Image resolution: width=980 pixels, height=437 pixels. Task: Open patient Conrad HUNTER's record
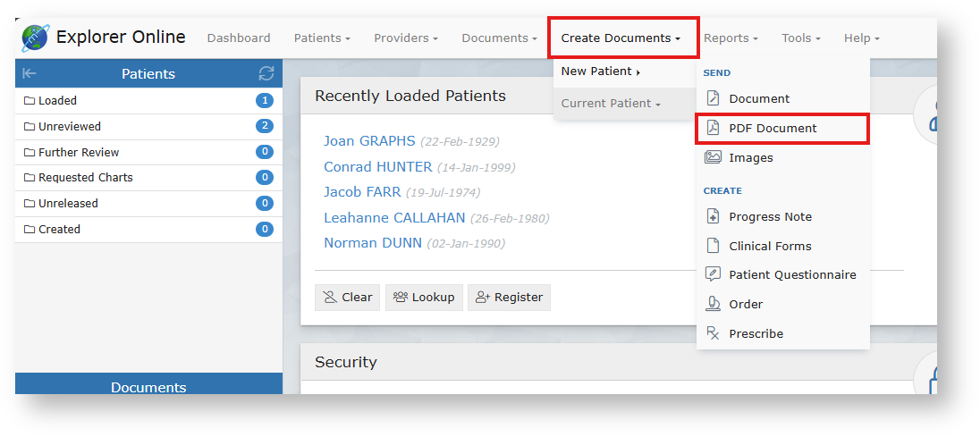pyautogui.click(x=378, y=167)
